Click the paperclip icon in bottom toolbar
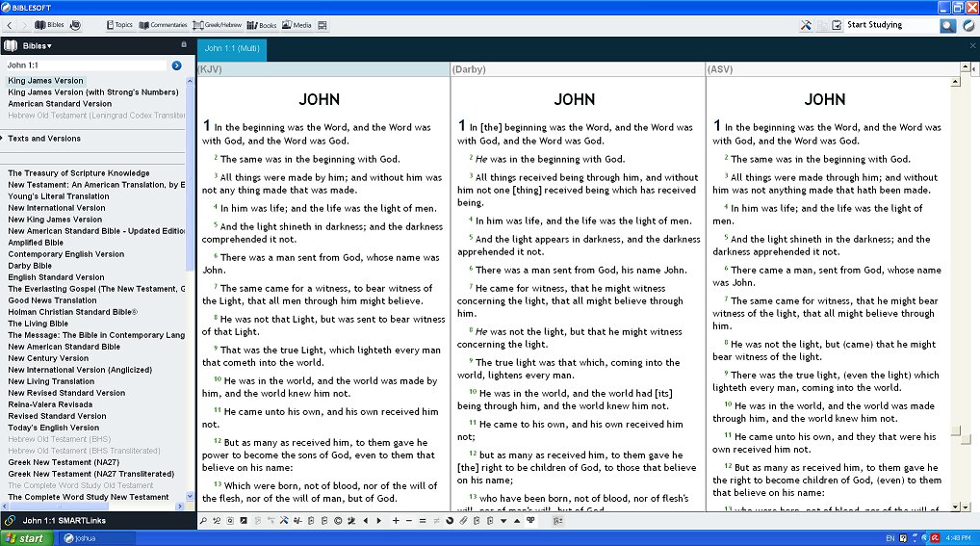Screen dimensions: 980x546 pos(463,521)
